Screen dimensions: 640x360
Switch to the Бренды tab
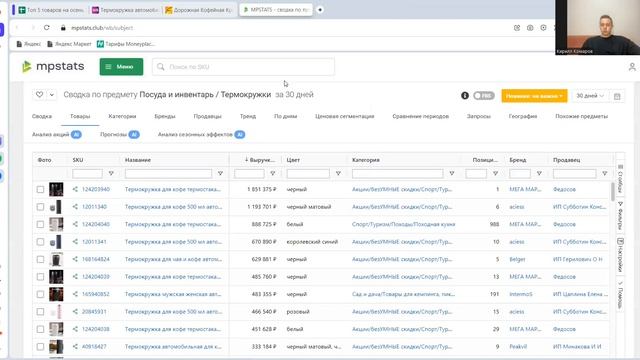(x=164, y=116)
